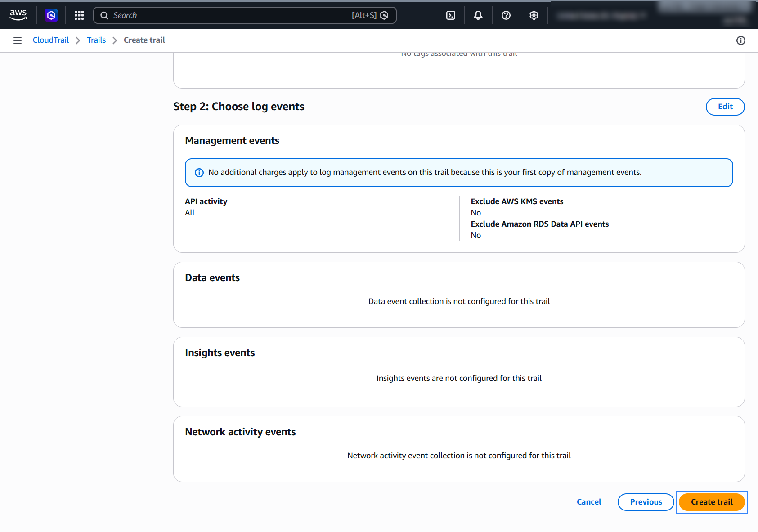Click the Amazon Q icon inside the search bar
Viewport: 758px width, 532px height.
click(x=384, y=15)
